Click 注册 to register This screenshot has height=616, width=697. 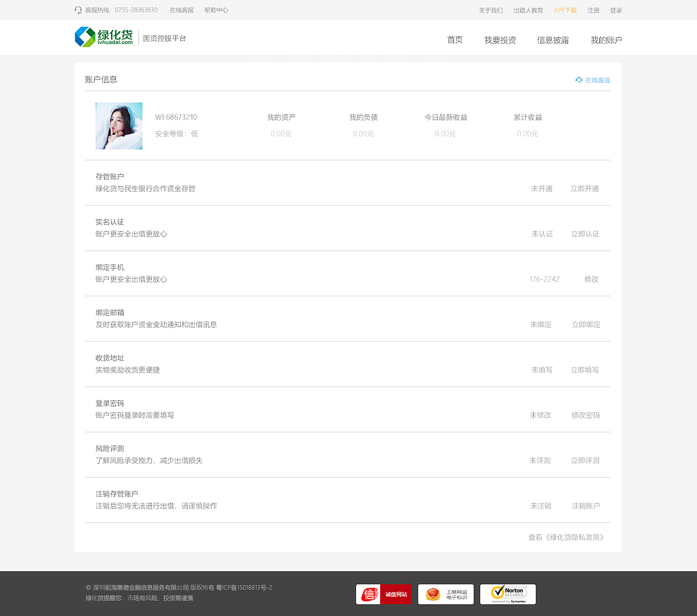click(x=593, y=10)
